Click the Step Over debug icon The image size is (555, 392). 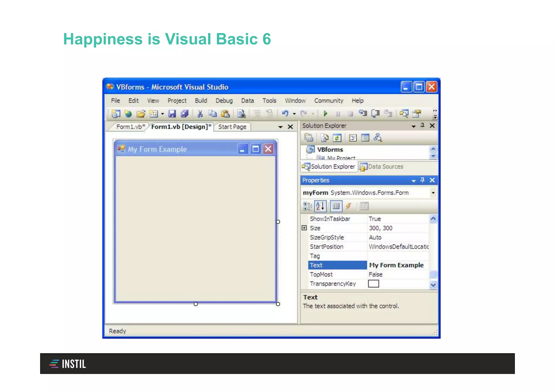[x=375, y=114]
